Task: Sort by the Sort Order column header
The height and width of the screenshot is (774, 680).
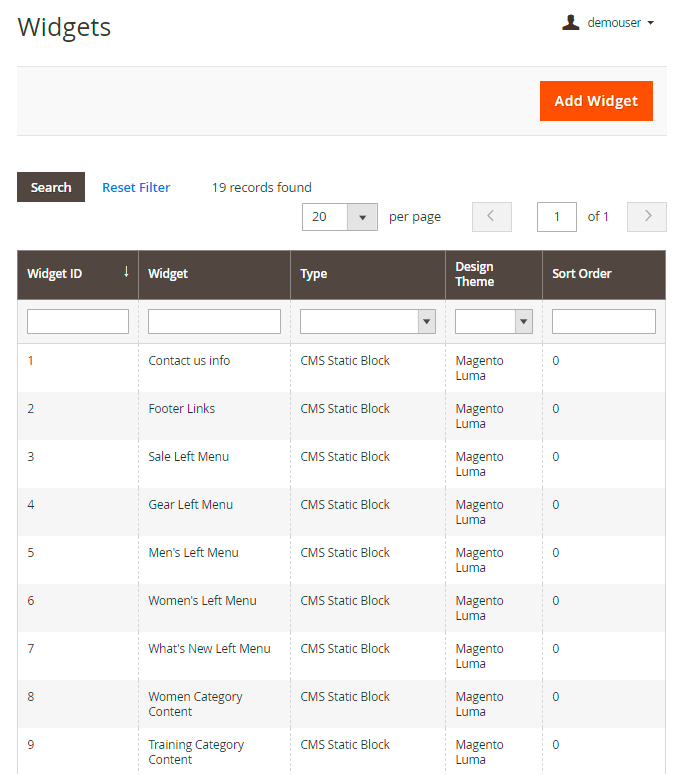Action: pyautogui.click(x=582, y=274)
